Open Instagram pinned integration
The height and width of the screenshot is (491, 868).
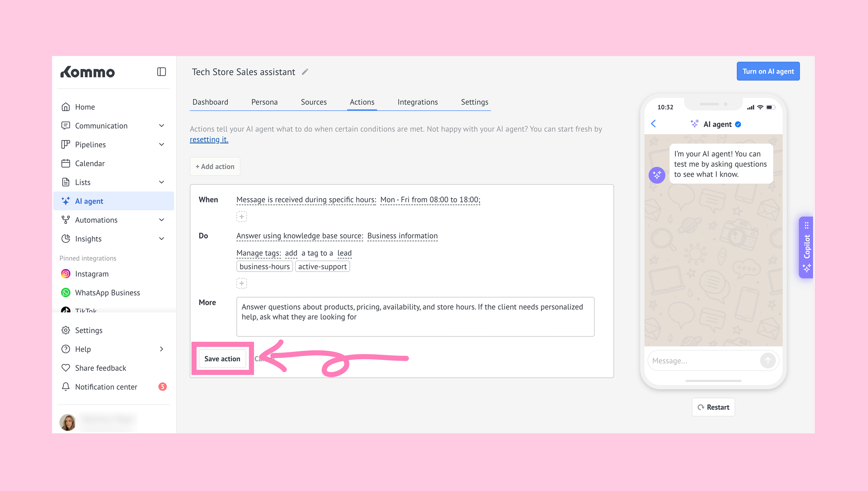click(92, 274)
